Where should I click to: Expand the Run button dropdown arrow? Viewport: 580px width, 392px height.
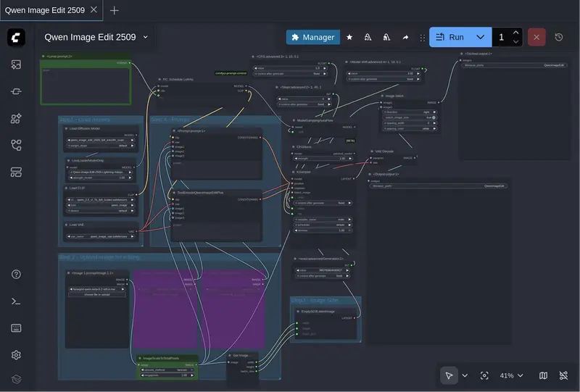pyautogui.click(x=480, y=37)
